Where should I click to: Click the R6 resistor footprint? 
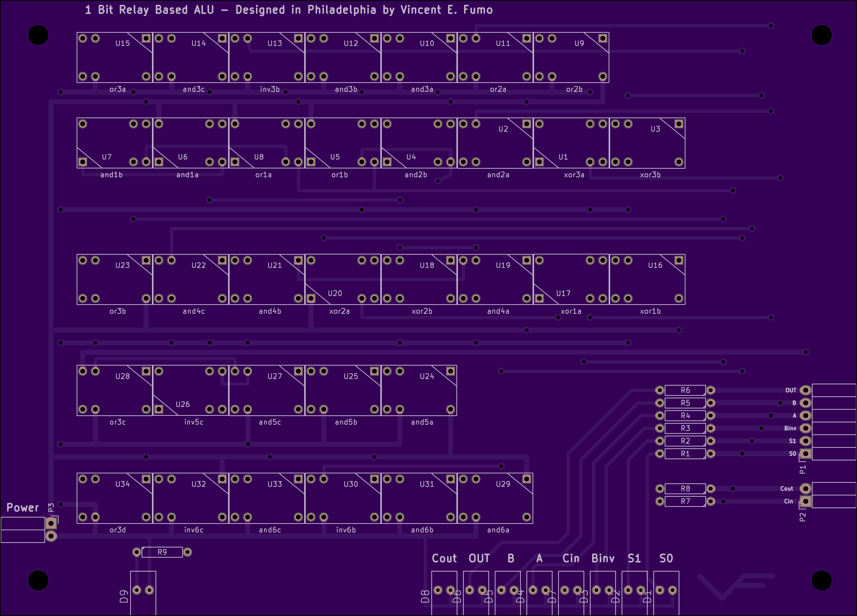[x=685, y=390]
